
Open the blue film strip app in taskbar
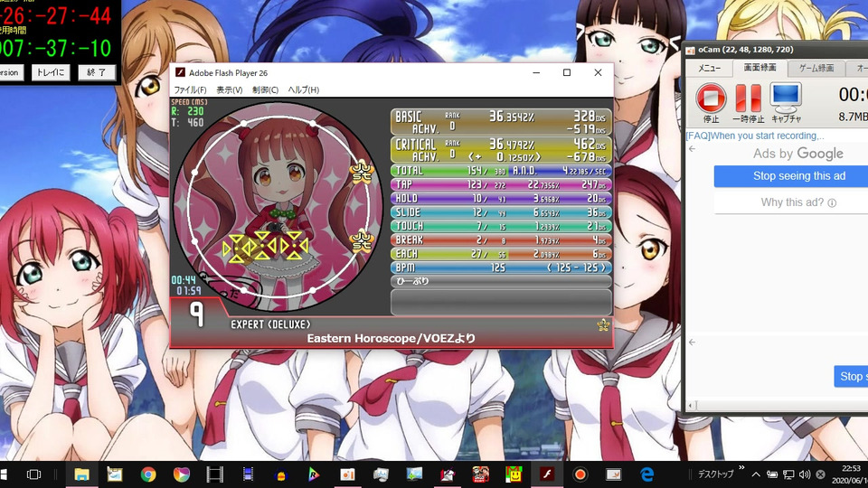pos(248,474)
